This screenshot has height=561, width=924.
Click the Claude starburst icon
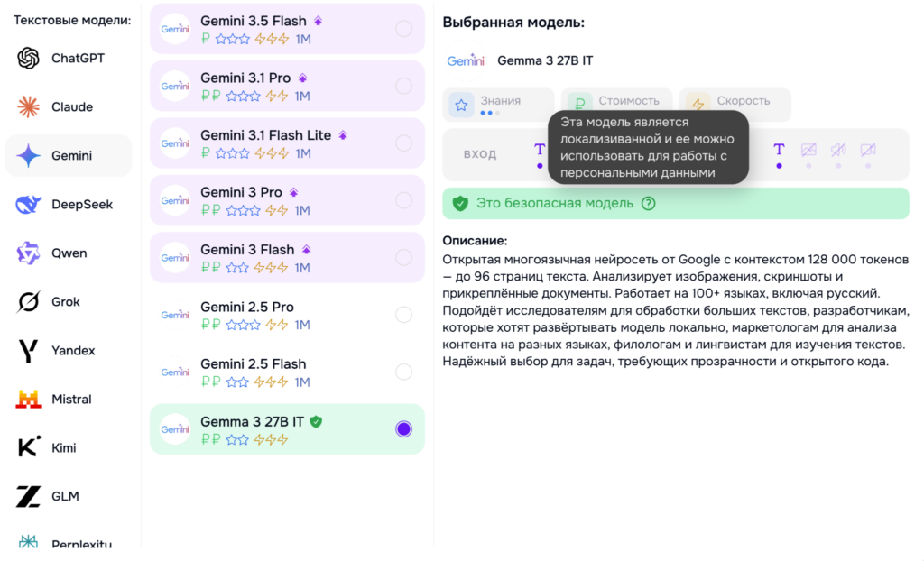coord(28,106)
